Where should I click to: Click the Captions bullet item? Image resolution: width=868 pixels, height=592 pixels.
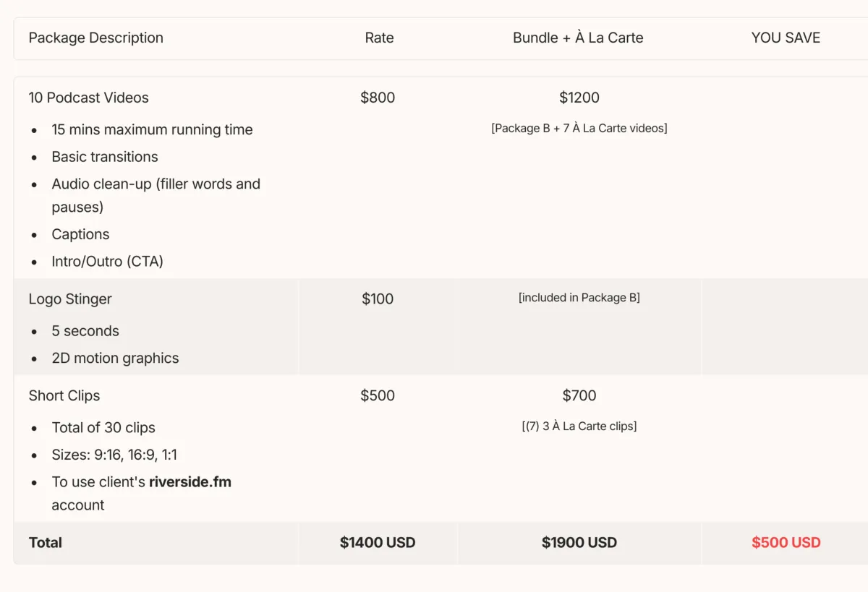click(x=80, y=234)
